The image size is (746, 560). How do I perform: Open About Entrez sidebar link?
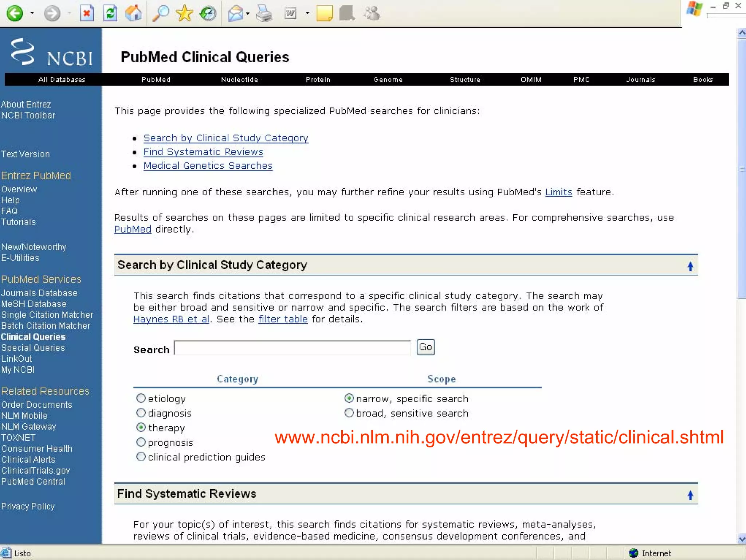(x=26, y=105)
